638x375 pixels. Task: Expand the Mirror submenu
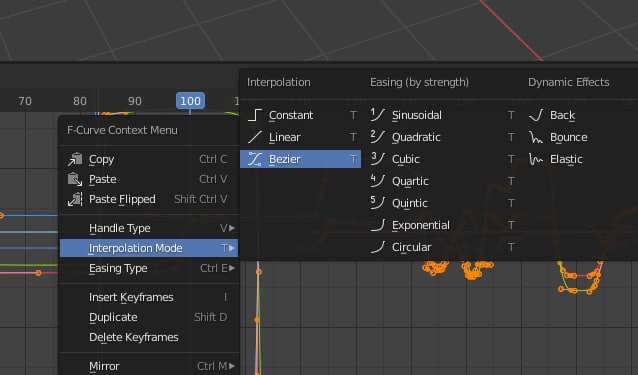click(x=149, y=366)
